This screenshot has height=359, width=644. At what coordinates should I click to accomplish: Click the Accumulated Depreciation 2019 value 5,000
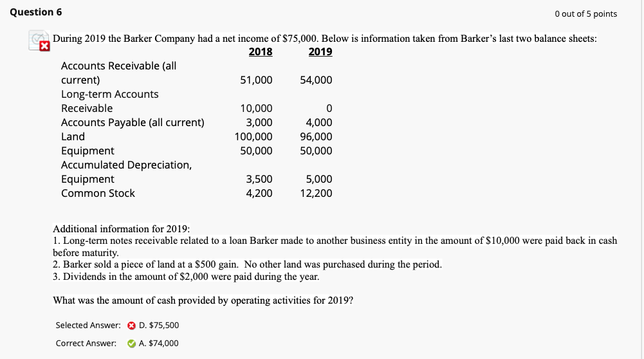tap(318, 179)
